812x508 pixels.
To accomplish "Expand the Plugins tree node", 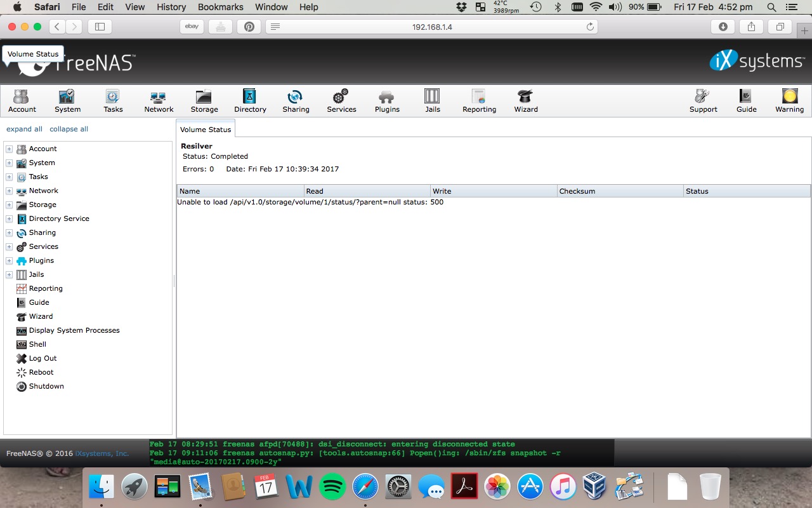I will [9, 260].
